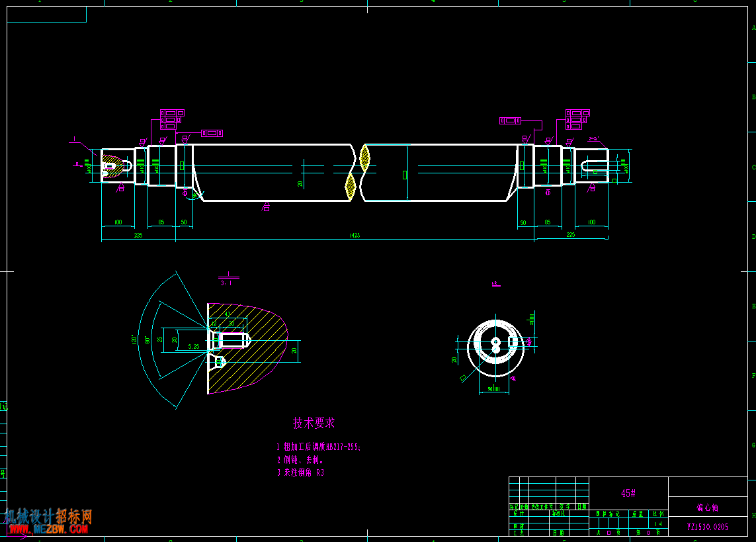
Task: Click the 120° angle dimension in detail view
Action: point(134,339)
